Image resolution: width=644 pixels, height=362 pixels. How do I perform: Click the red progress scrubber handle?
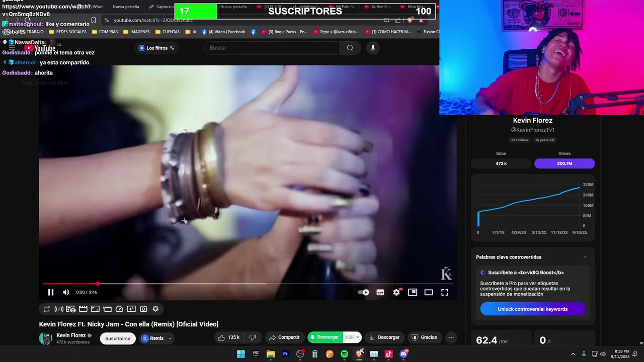(98, 284)
